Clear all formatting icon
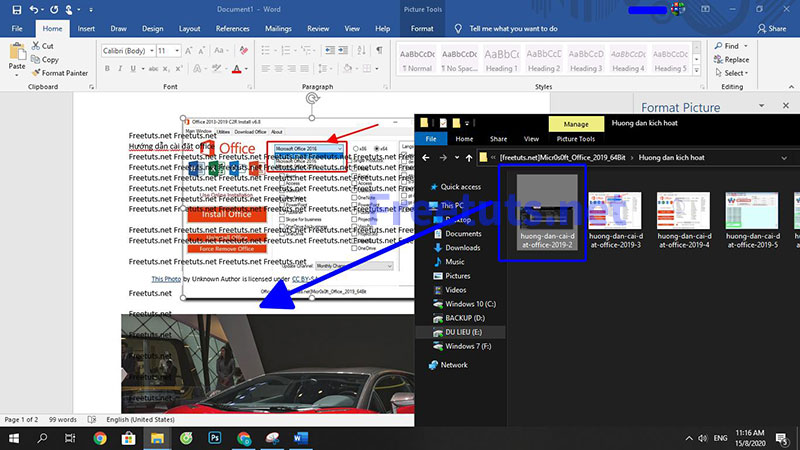This screenshot has height=450, width=800. click(244, 51)
